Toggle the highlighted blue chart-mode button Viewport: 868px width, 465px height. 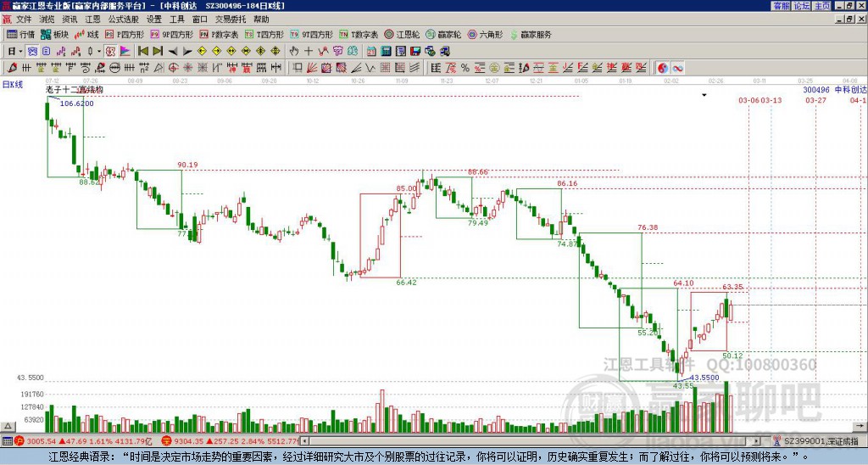pos(33,51)
